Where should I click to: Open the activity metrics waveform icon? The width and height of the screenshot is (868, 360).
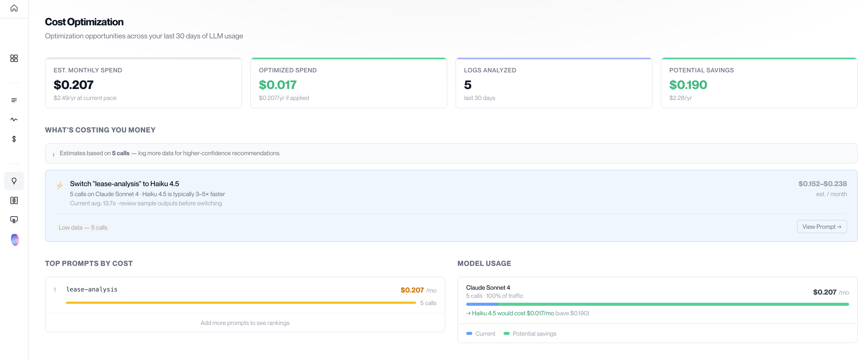coord(14,119)
